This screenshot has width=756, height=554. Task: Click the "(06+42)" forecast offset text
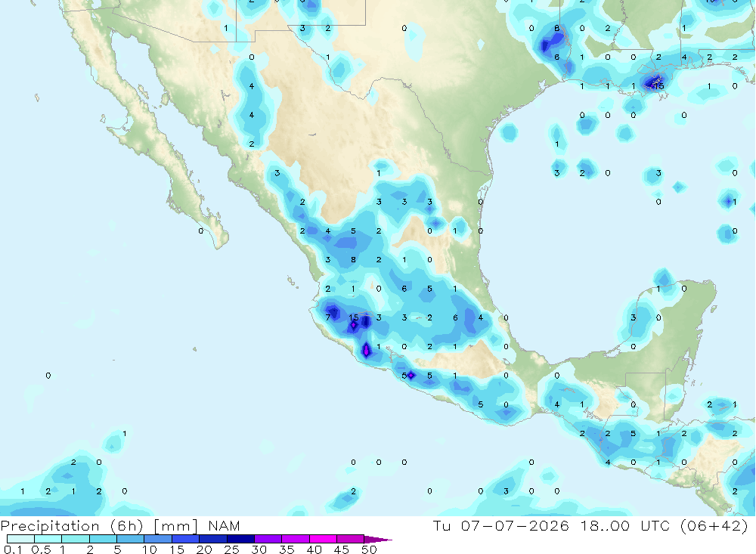coord(714,525)
